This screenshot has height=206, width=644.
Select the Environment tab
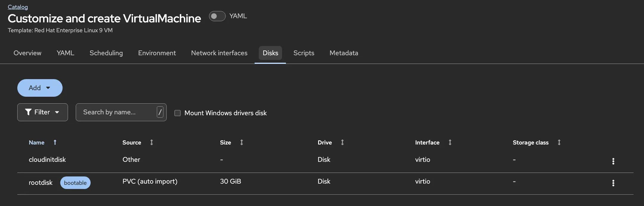157,53
